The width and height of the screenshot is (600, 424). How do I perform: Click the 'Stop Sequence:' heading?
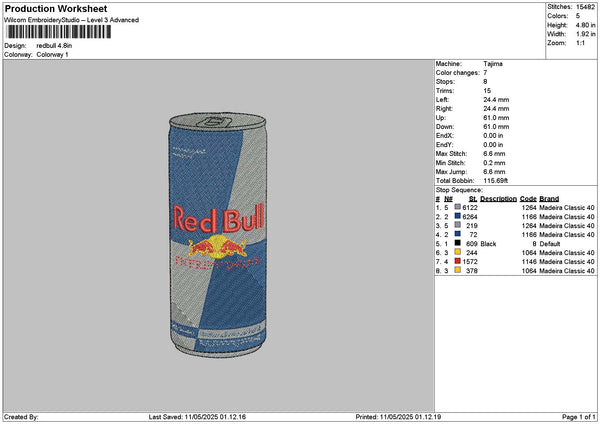[x=459, y=190]
